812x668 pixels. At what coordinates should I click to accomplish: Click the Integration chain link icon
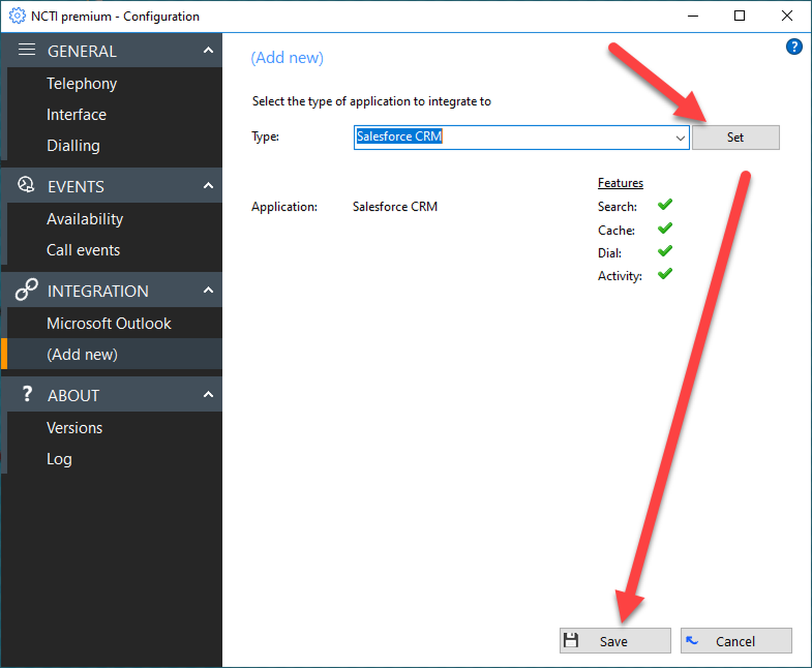[x=26, y=289]
